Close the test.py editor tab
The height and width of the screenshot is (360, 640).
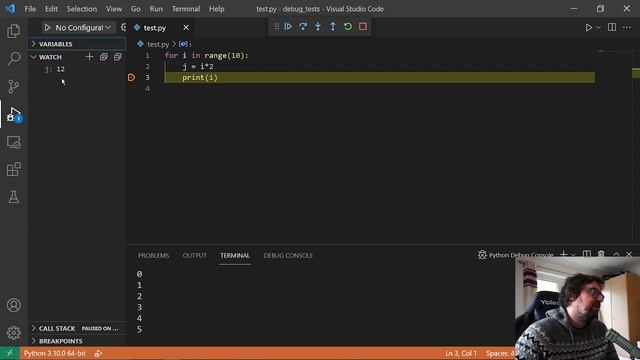186,27
